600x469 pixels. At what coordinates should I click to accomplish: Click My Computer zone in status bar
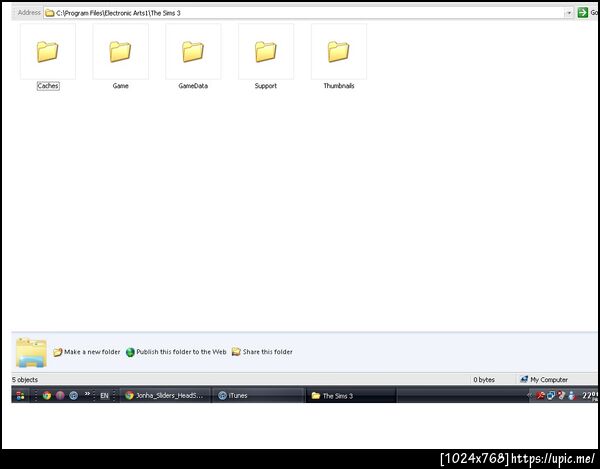coord(544,380)
